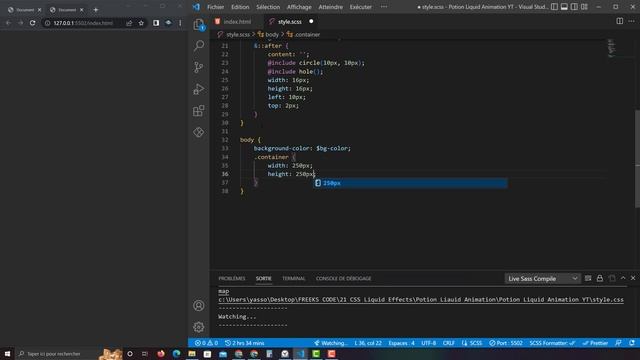Show errors and warnings count
The image size is (640, 360).
point(206,343)
